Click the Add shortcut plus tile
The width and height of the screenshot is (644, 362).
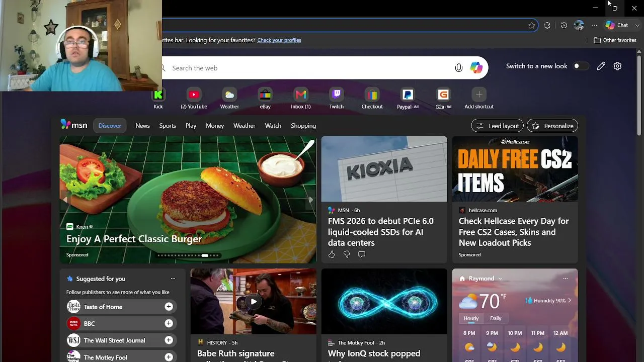tap(479, 98)
